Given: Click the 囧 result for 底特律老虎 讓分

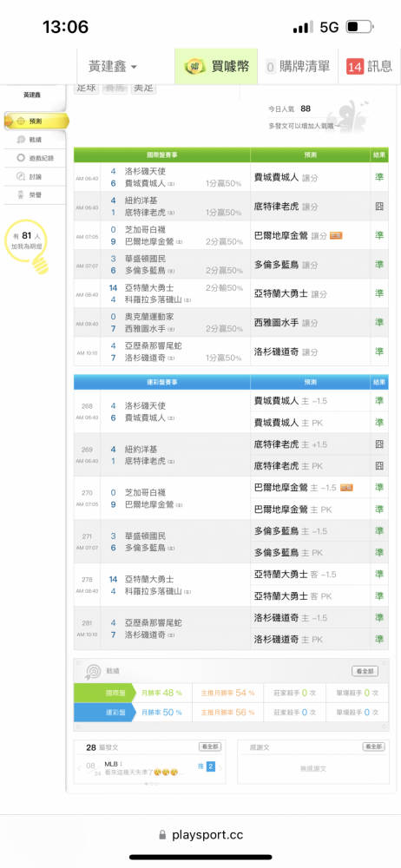Looking at the screenshot, I should pos(379,207).
